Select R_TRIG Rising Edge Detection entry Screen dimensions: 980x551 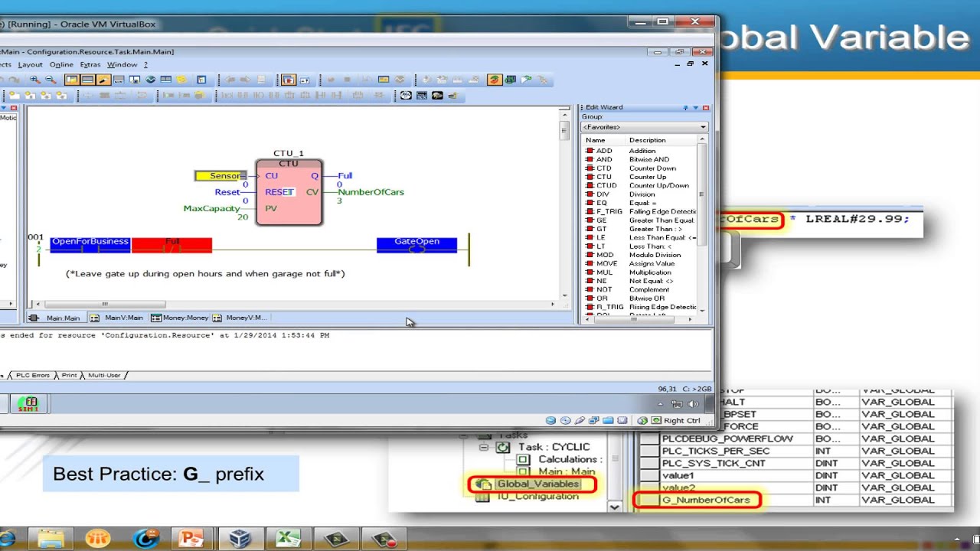642,307
